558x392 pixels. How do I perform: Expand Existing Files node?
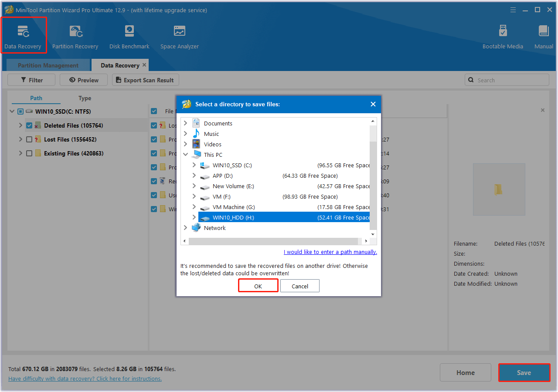[x=20, y=153]
